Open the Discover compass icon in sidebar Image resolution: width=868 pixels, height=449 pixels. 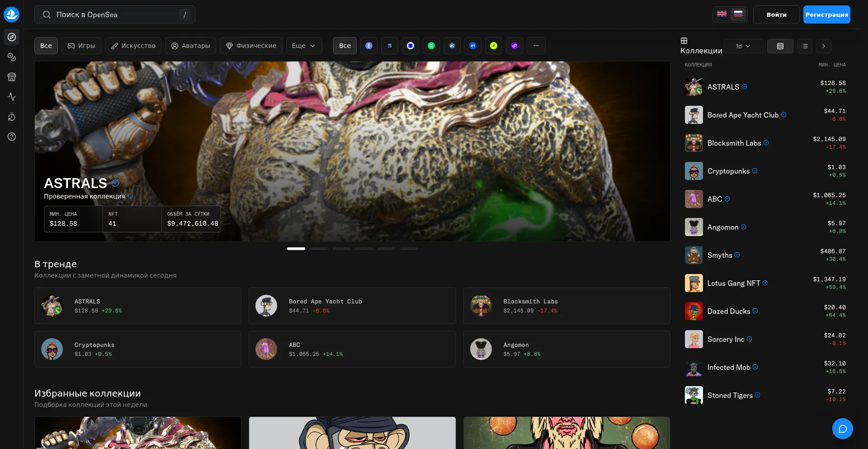(x=12, y=37)
